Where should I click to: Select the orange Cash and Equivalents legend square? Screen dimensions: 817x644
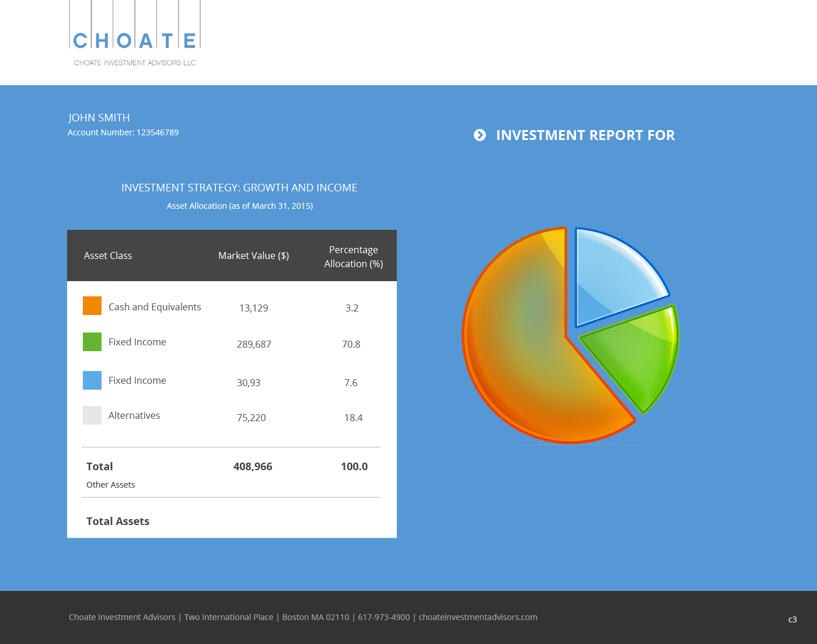coord(92,305)
